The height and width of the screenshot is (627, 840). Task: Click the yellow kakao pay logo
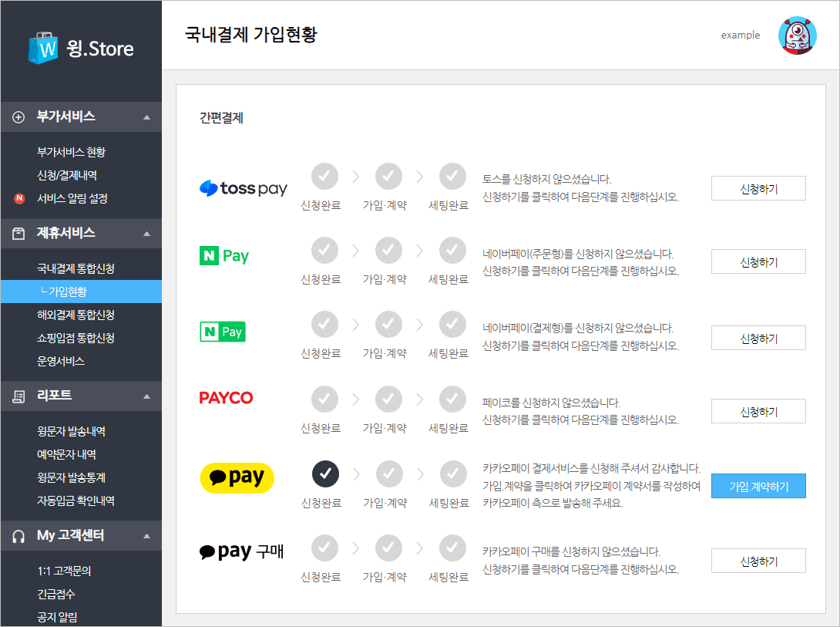(x=237, y=477)
